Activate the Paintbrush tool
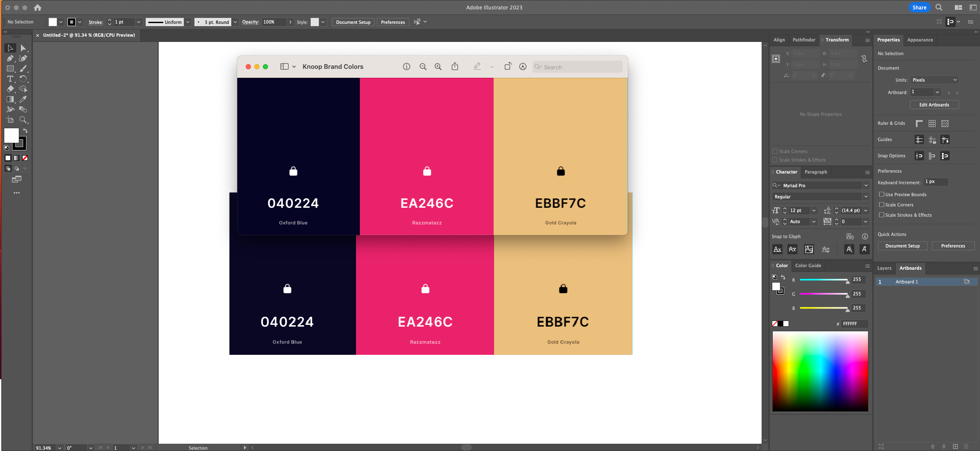This screenshot has width=980, height=451. (24, 68)
